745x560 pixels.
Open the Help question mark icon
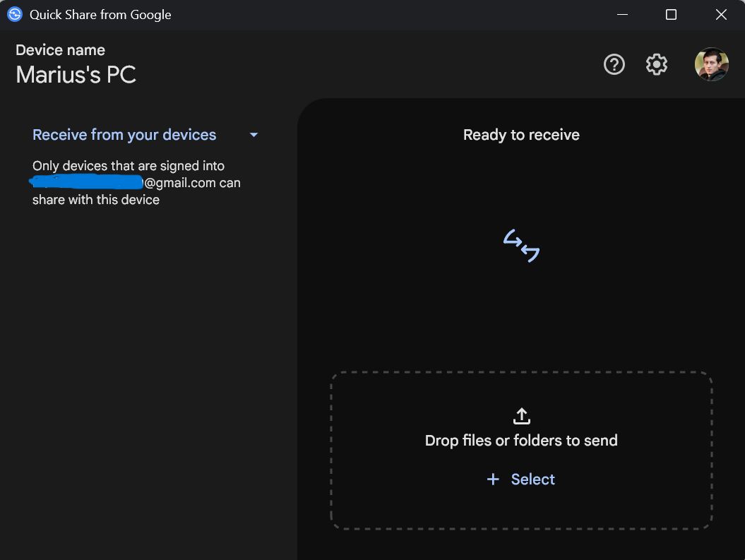[614, 64]
